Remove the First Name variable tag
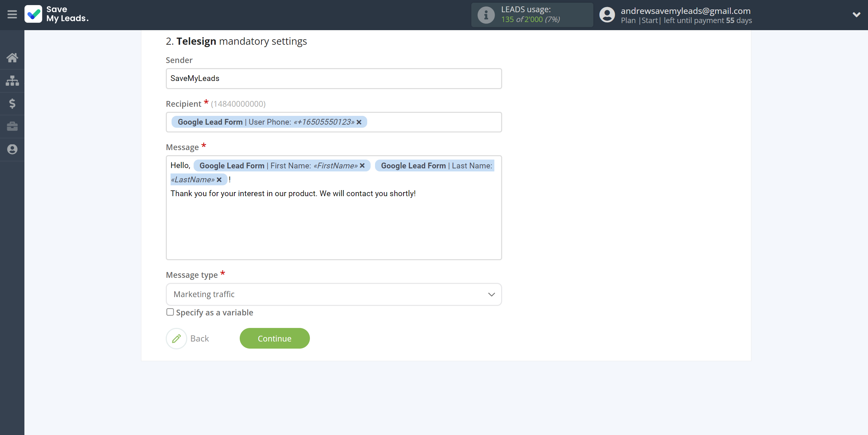The image size is (868, 435). pyautogui.click(x=362, y=166)
